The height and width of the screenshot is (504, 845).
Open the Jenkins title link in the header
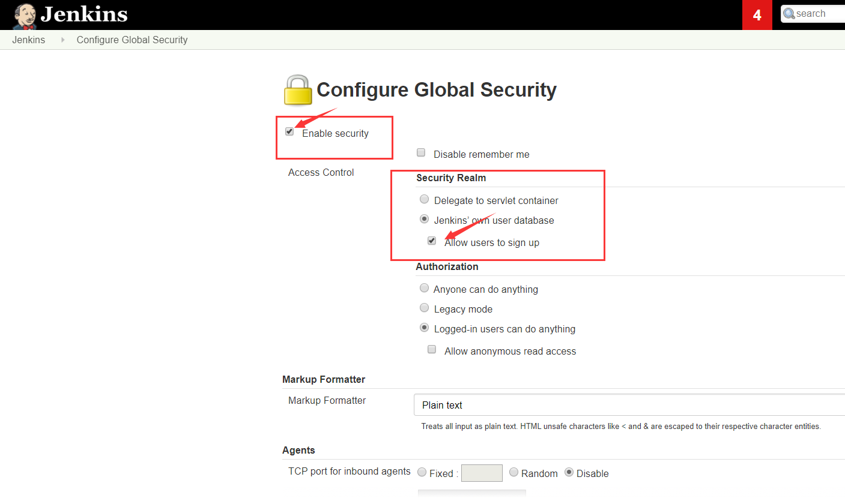coord(84,14)
